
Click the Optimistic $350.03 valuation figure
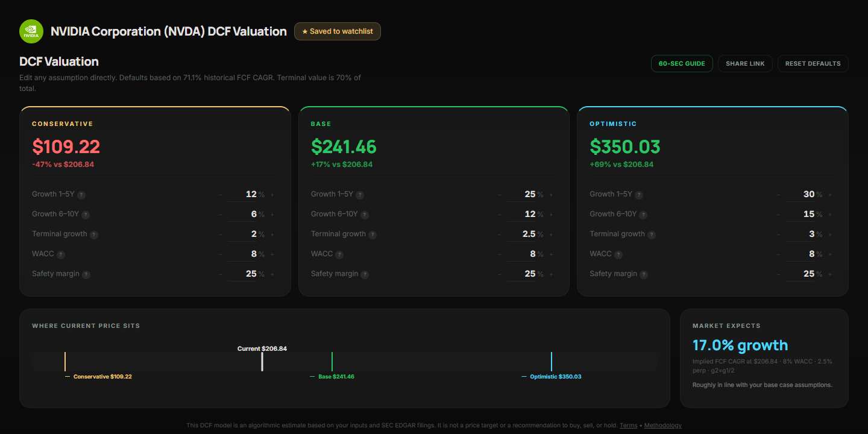coord(625,146)
